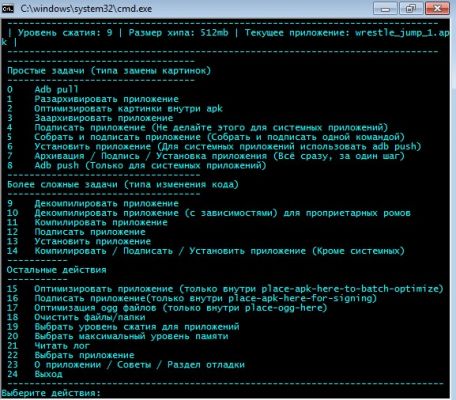Click the wrestle_jump_1.ap file name text
Screen dimensions: 456x400
click(402, 33)
